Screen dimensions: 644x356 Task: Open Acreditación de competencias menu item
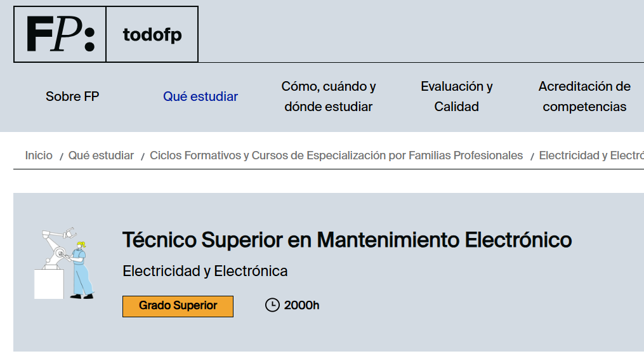[x=584, y=96]
